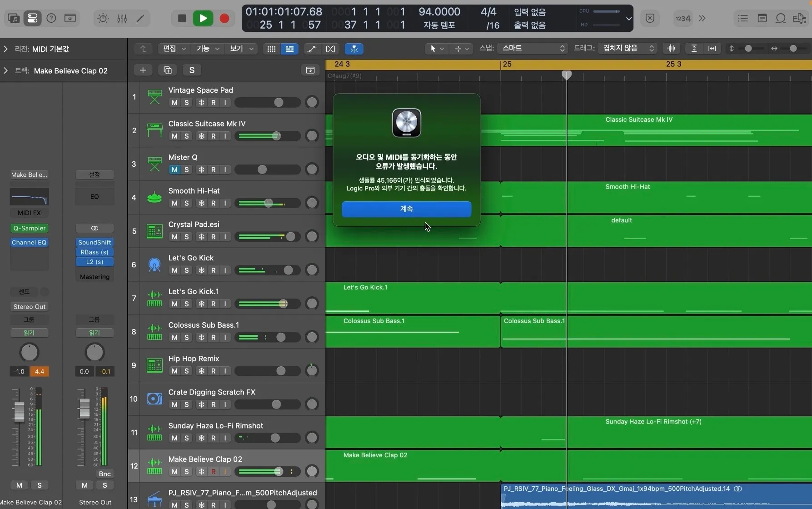
Task: Show the grid view icon
Action: [271, 49]
